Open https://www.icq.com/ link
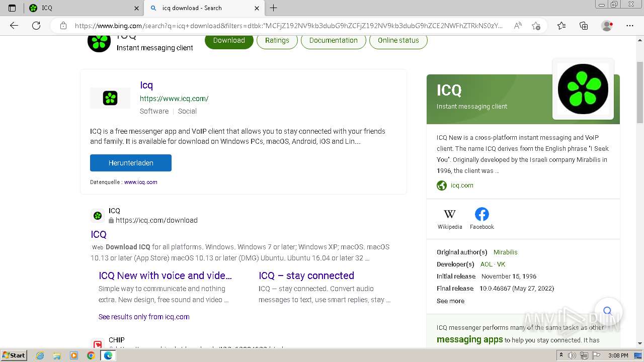Viewport: 644px width, 362px height. click(x=174, y=99)
